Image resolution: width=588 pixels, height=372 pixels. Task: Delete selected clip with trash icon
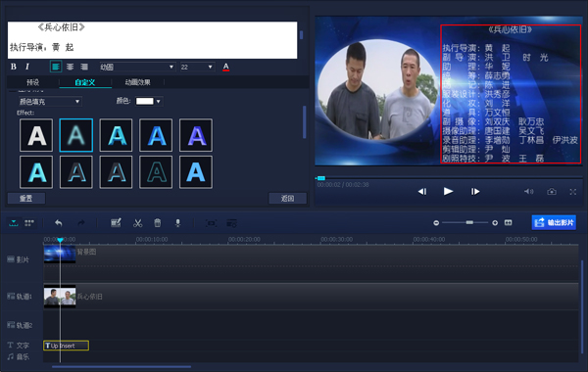tap(158, 223)
